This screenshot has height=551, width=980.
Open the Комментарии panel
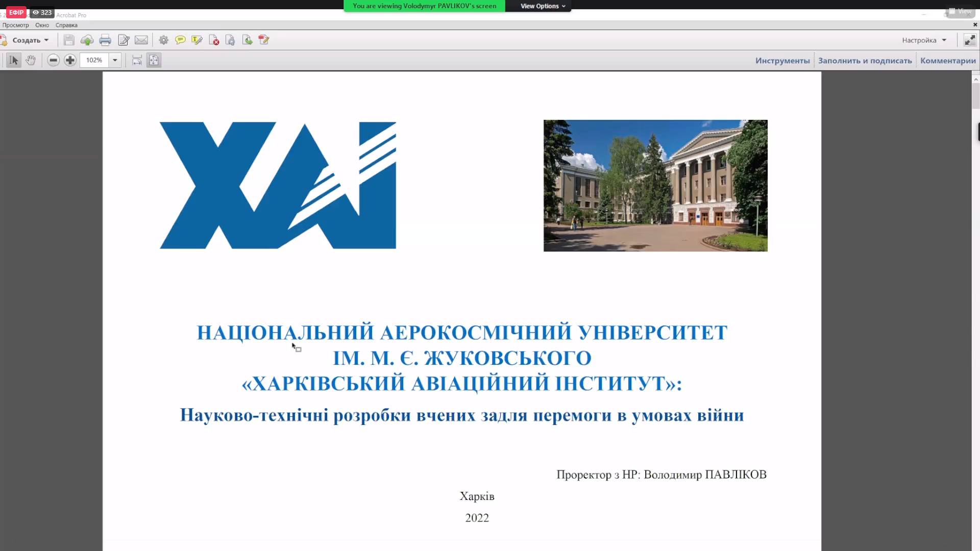pyautogui.click(x=948, y=61)
